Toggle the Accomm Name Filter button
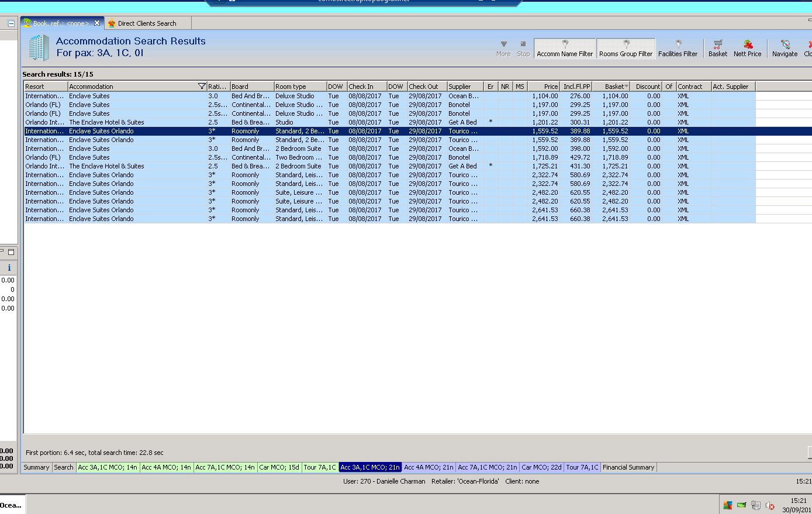The image size is (812, 514). click(565, 49)
